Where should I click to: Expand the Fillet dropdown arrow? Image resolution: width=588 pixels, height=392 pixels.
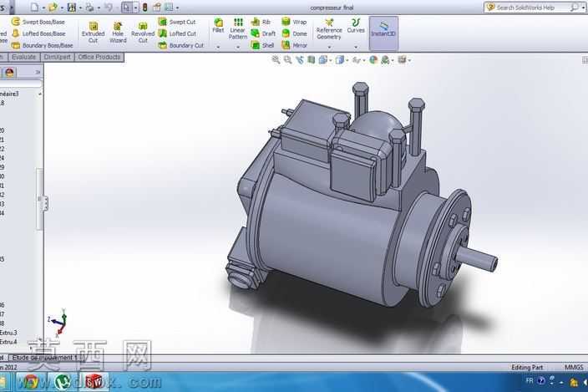click(x=218, y=48)
